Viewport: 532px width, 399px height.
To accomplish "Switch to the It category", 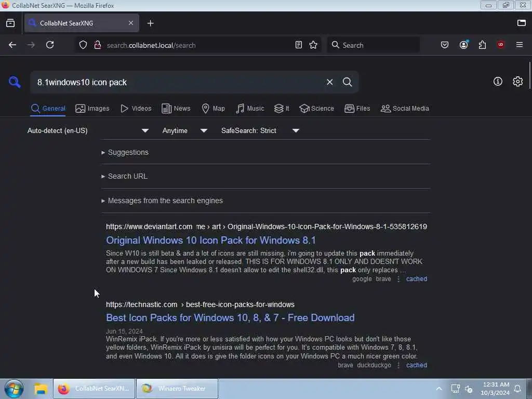I will [282, 109].
